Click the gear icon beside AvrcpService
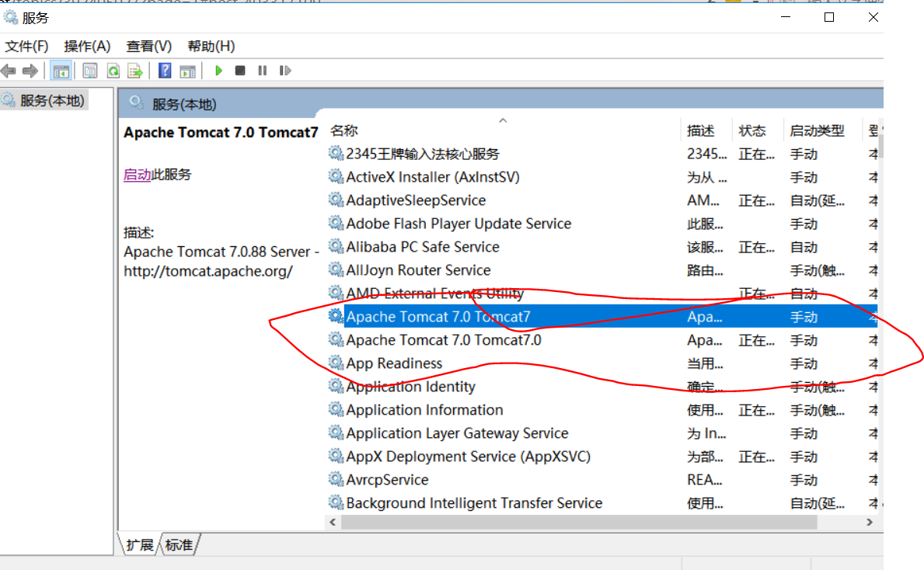The height and width of the screenshot is (570, 924). coord(336,479)
